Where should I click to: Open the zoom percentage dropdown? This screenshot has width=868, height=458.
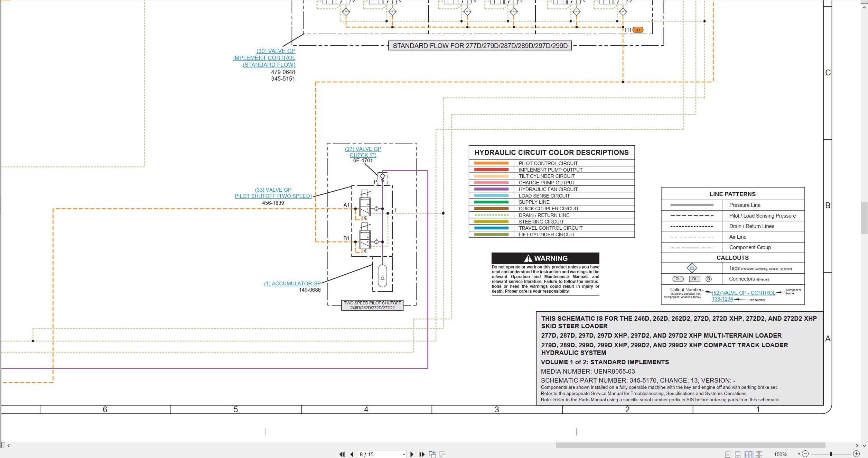(x=799, y=454)
